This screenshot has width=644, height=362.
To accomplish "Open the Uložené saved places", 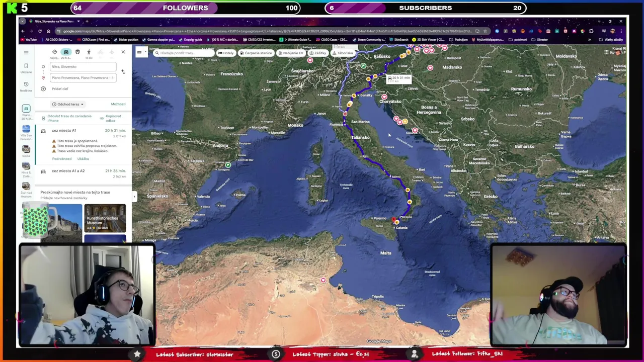I will click(x=26, y=68).
